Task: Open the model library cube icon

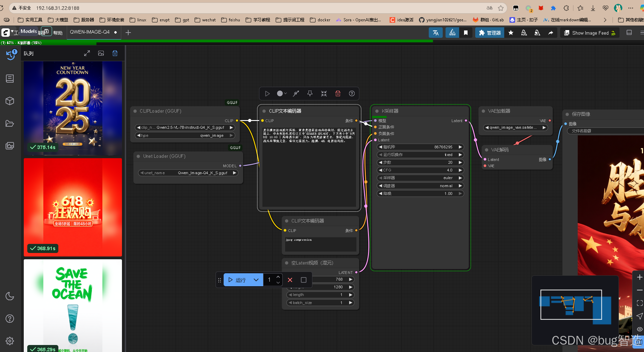Action: [x=10, y=101]
